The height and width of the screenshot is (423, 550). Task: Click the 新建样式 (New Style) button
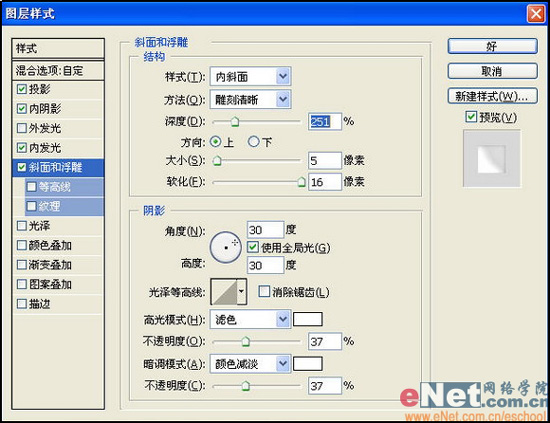tap(492, 96)
